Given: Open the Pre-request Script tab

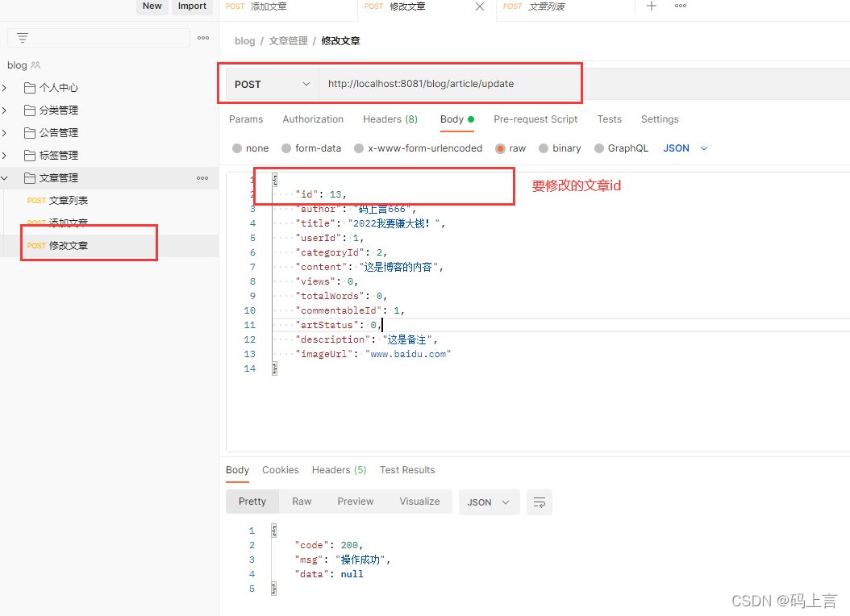Looking at the screenshot, I should coord(535,119).
